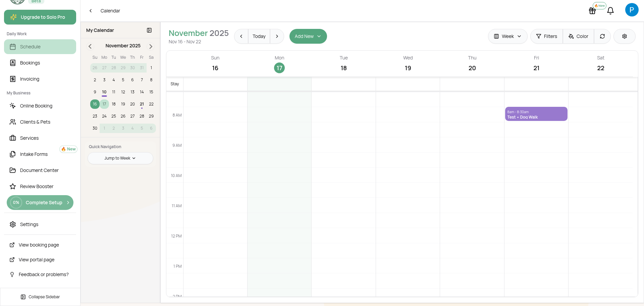644x306 pixels.
Task: Open the user profile avatar
Action: click(x=632, y=10)
